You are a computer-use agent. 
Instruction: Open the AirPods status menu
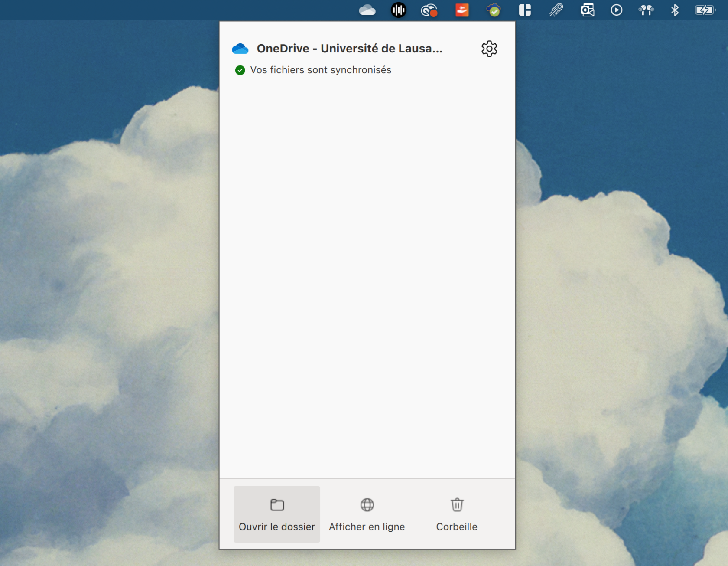(646, 10)
